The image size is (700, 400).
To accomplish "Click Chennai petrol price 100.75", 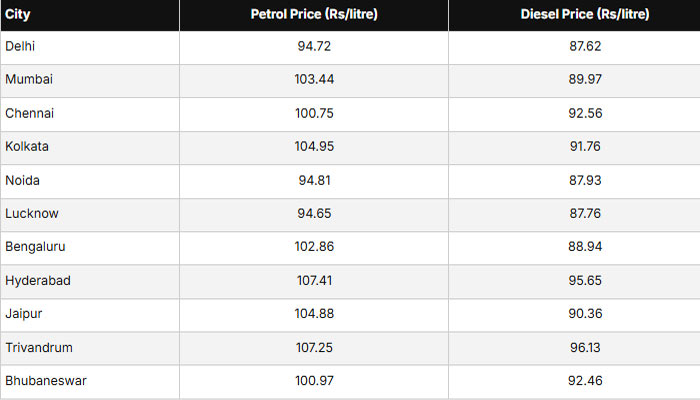I will coord(314,113).
